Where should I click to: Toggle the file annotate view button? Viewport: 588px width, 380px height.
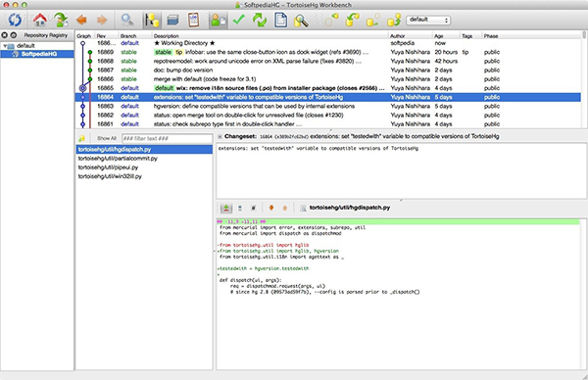coord(254,208)
